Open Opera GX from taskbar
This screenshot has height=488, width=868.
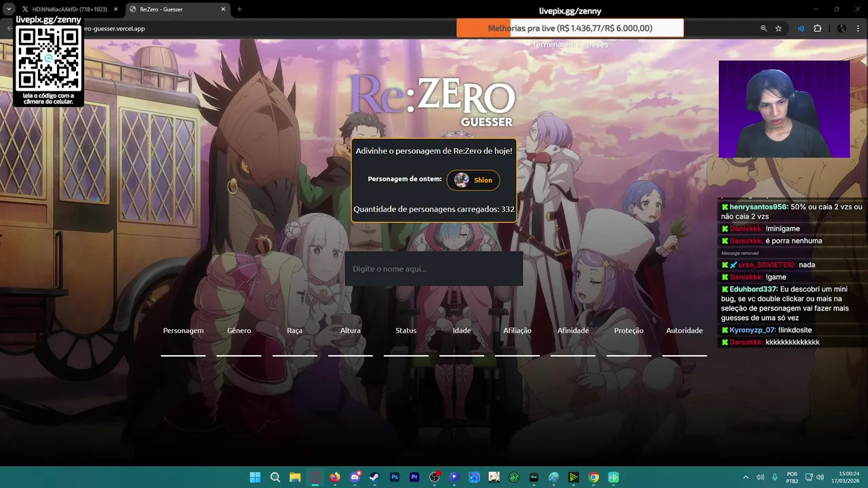point(315,477)
